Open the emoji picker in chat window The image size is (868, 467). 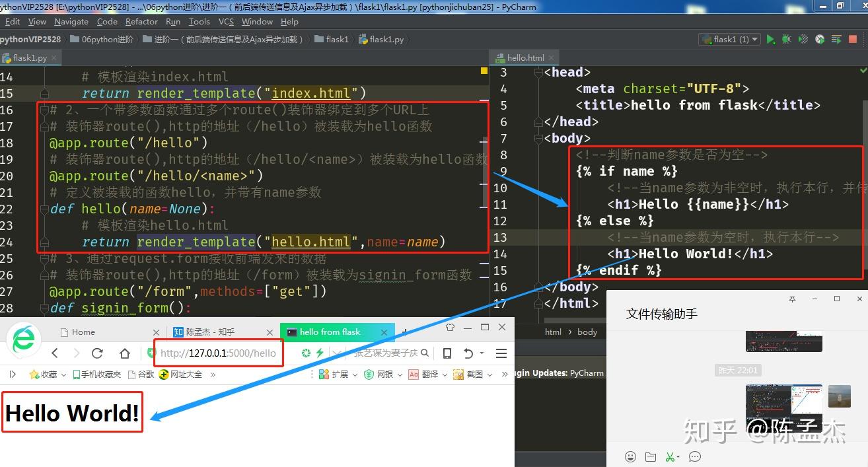630,456
